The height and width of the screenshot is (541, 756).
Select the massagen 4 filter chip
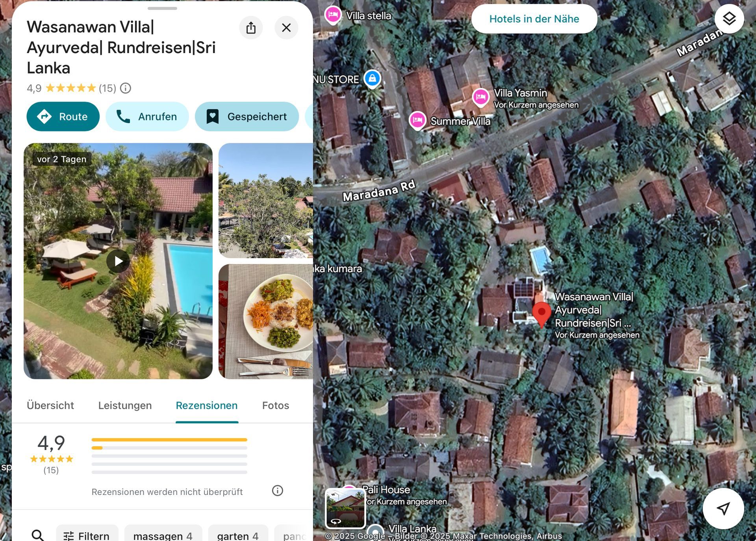click(x=163, y=535)
